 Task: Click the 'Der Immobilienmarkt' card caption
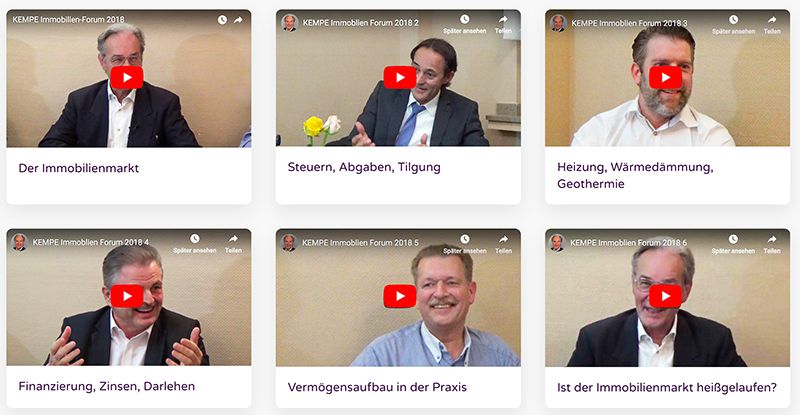[x=79, y=168]
